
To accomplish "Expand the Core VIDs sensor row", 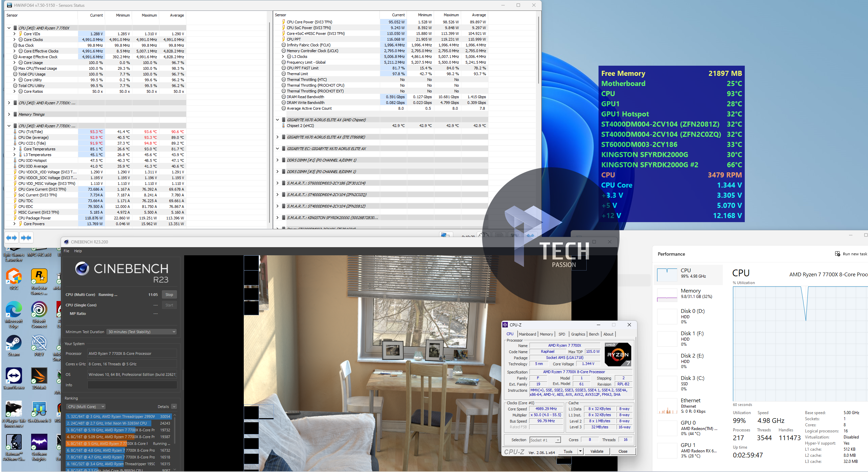I will (15, 34).
